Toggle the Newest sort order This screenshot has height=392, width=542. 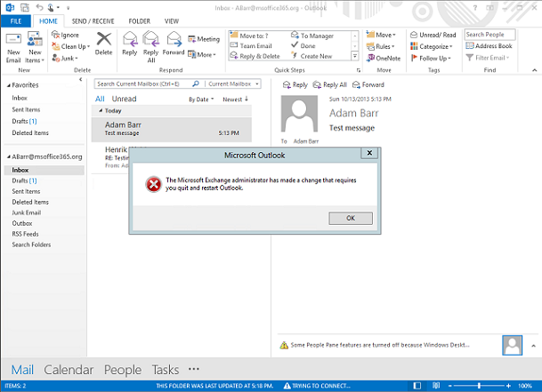pyautogui.click(x=235, y=100)
